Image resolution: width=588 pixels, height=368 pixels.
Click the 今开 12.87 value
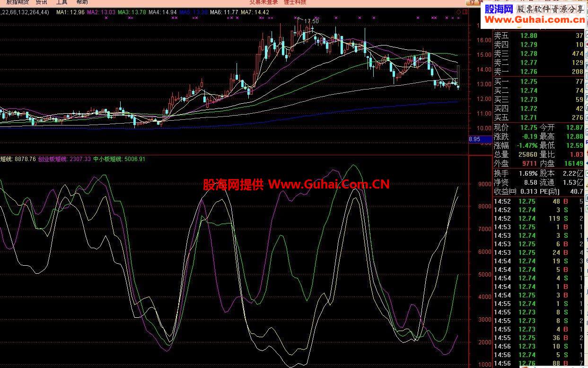pos(574,127)
